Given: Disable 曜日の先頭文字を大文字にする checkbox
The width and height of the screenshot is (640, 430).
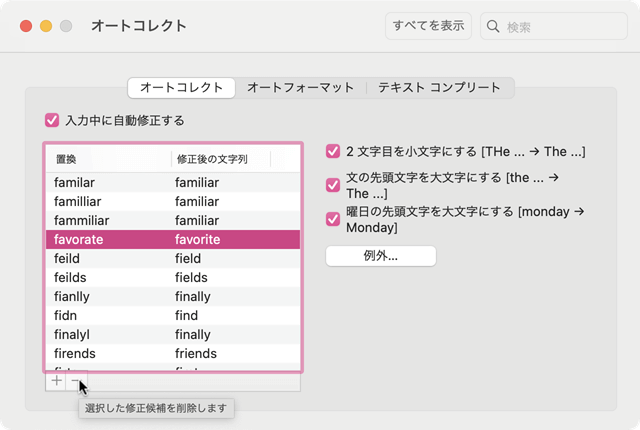Looking at the screenshot, I should (334, 219).
